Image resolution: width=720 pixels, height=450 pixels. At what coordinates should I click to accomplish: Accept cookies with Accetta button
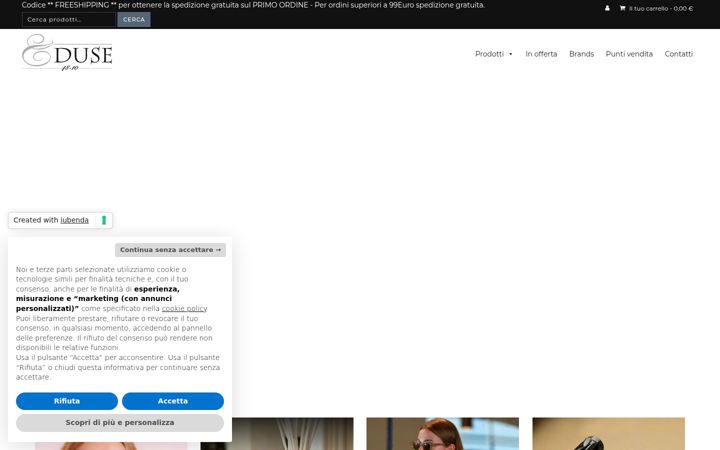tap(173, 401)
